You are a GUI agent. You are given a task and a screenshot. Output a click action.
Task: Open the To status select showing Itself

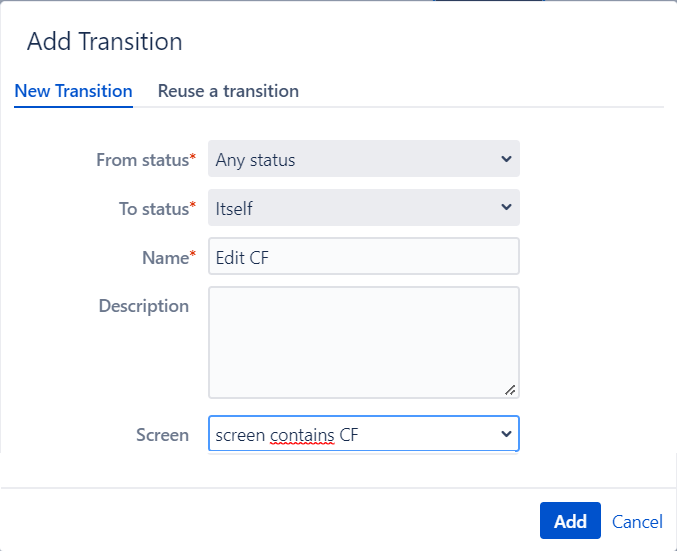click(x=364, y=207)
